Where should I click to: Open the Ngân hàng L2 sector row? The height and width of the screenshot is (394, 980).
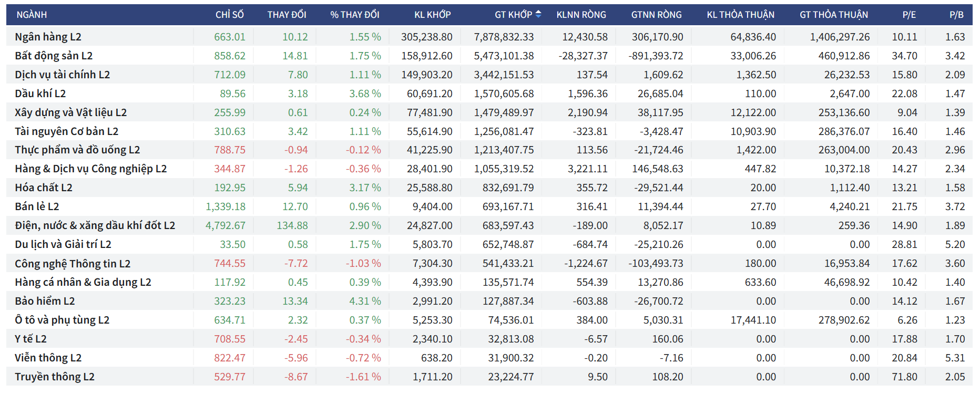coord(48,37)
